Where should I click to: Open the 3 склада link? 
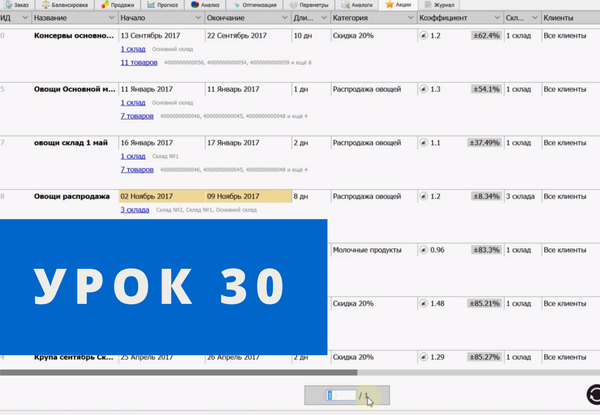point(135,210)
